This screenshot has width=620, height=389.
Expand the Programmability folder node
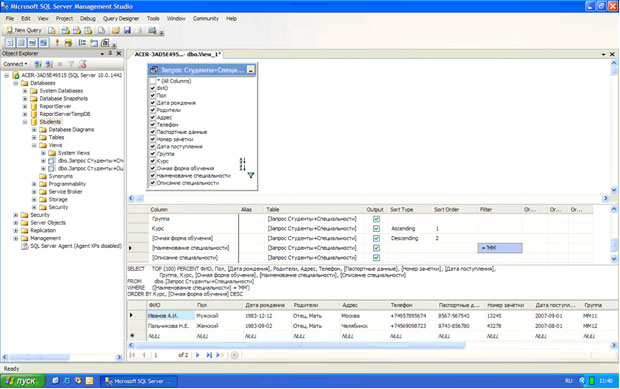34,184
